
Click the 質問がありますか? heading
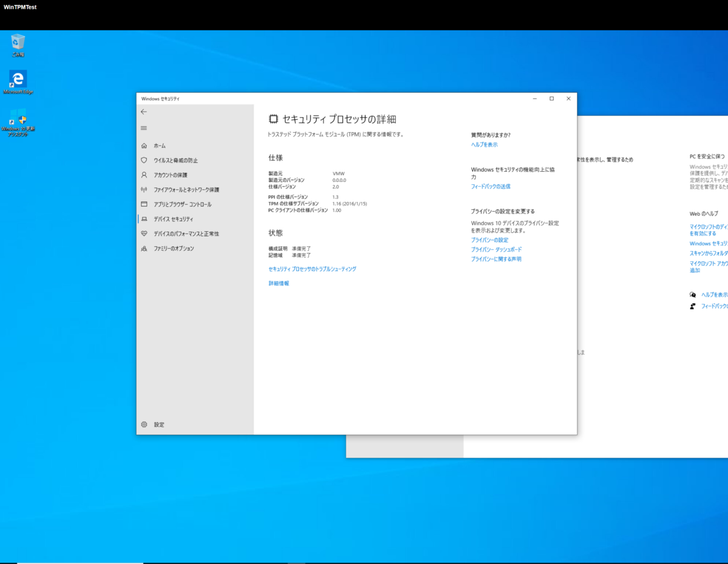point(491,135)
